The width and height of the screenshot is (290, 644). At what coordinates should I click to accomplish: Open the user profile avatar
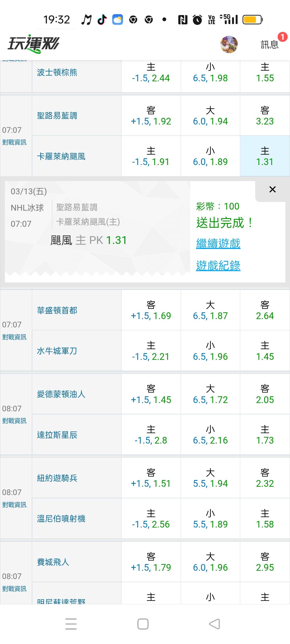(x=229, y=44)
